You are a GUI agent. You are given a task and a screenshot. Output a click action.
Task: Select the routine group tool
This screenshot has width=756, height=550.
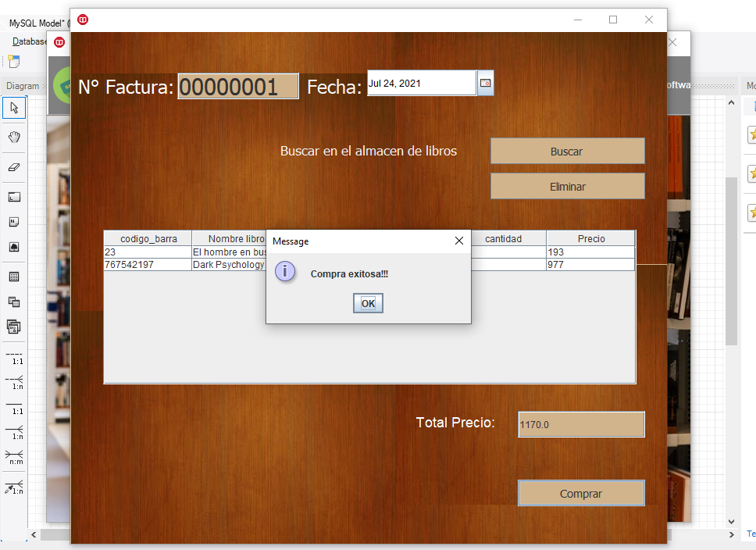(x=14, y=327)
